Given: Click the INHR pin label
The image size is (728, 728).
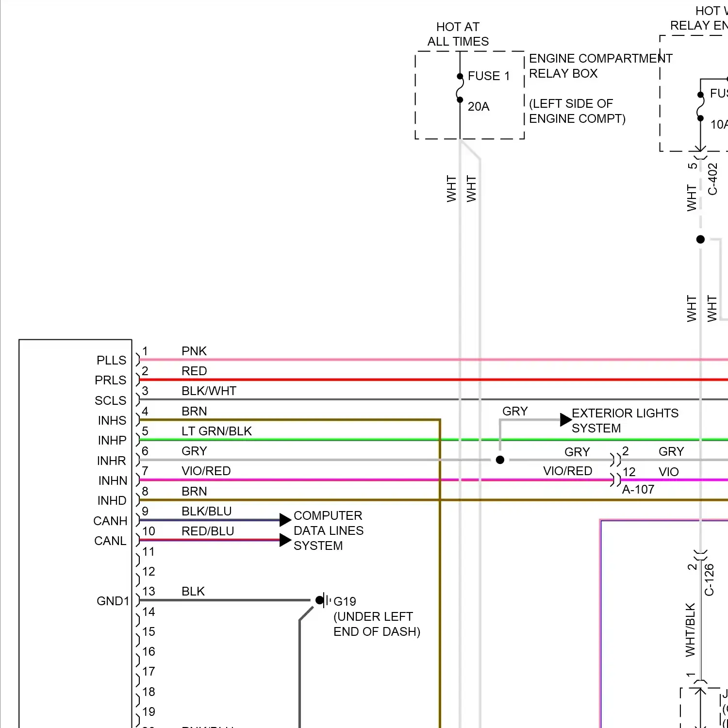Looking at the screenshot, I should click(111, 461).
